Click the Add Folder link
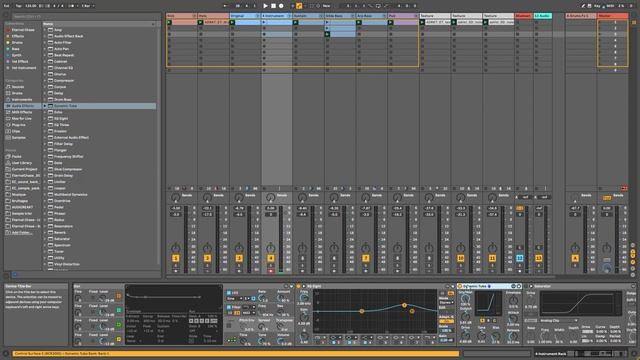640x360 pixels. click(22, 233)
